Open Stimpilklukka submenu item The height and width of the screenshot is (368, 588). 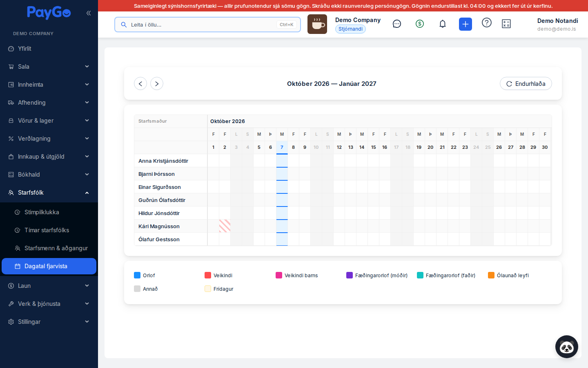coord(49,212)
